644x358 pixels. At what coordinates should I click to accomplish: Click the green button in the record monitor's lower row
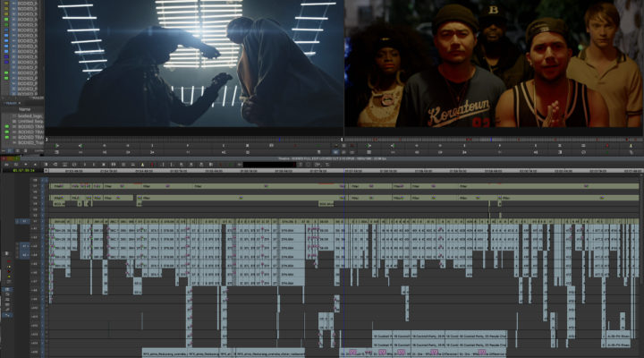(x=607, y=152)
